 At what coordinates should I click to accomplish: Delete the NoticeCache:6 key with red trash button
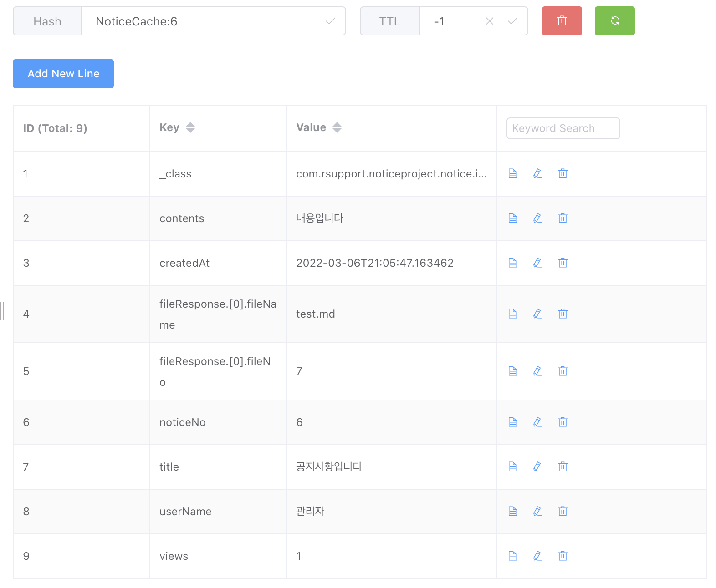(x=562, y=21)
